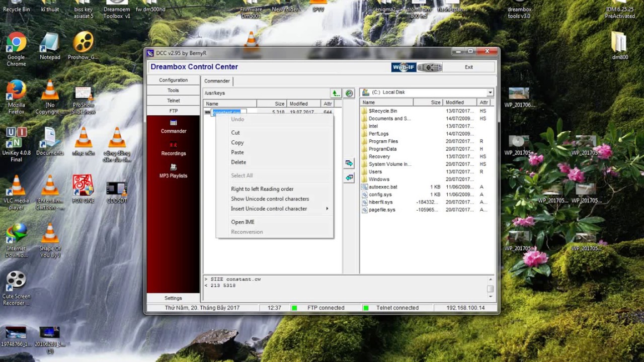Open the Configuration section

tap(173, 80)
